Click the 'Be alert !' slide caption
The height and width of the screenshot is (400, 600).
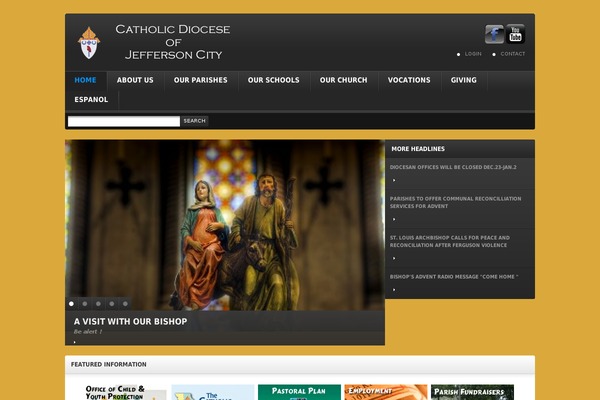88,331
